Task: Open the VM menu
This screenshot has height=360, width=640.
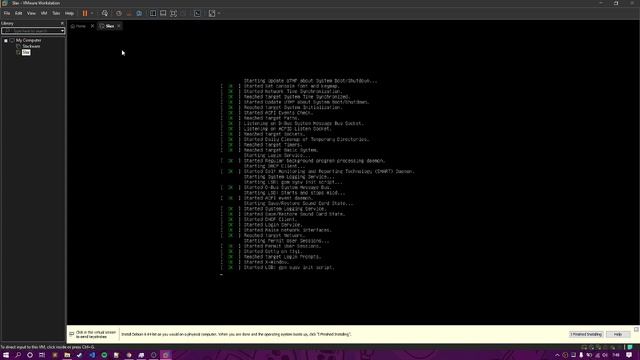Action: click(44, 13)
